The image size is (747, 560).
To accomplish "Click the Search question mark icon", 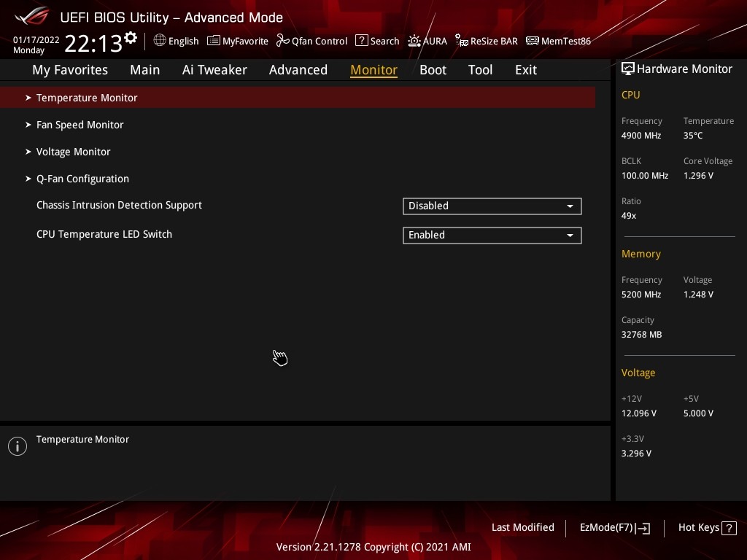I will [x=361, y=41].
